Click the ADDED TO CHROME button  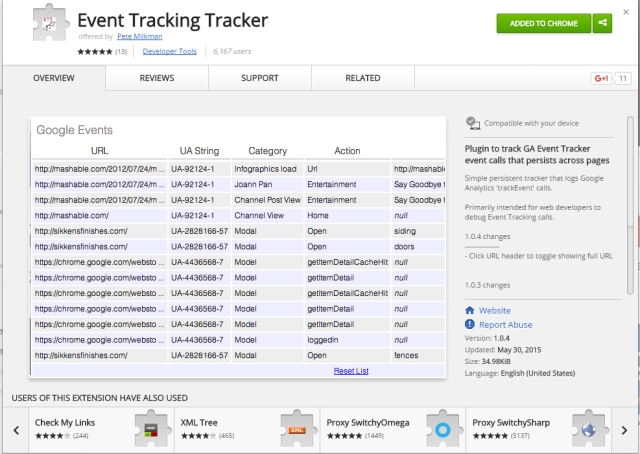point(543,23)
